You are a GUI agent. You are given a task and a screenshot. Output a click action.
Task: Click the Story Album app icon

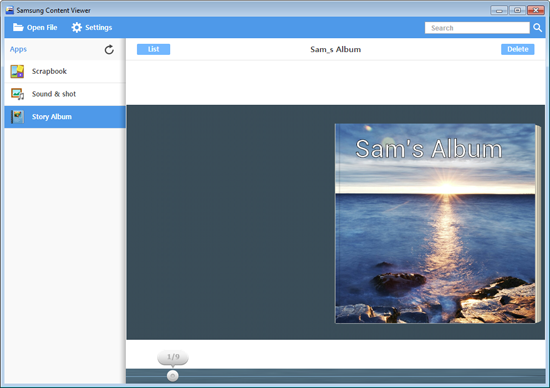(17, 117)
